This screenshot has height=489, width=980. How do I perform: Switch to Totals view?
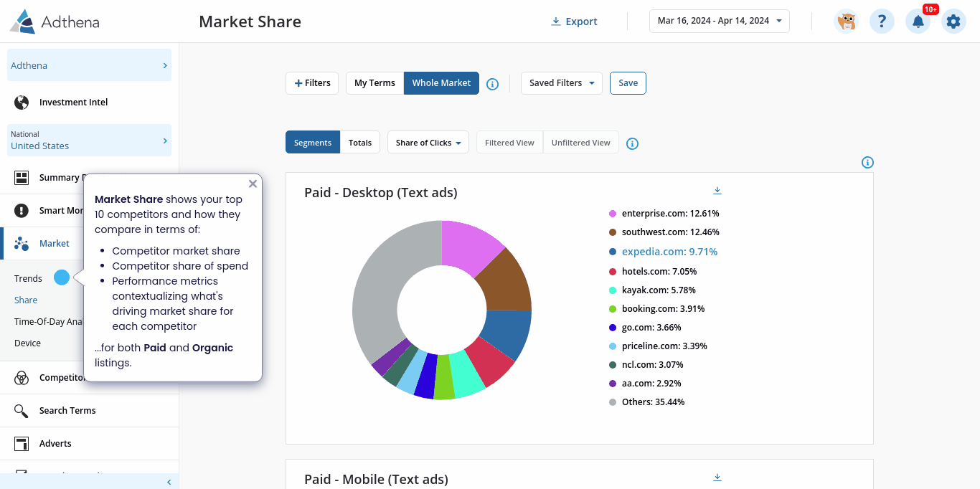coord(360,142)
